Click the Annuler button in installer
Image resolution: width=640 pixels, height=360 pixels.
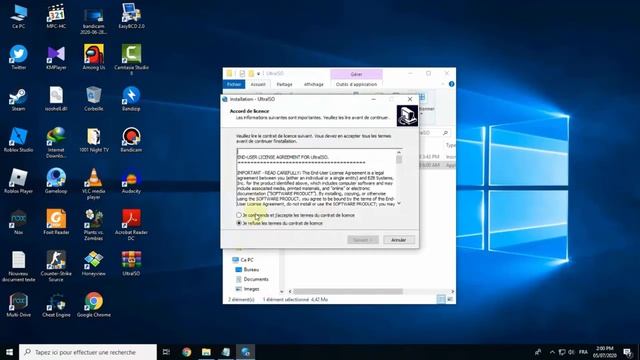tap(399, 240)
